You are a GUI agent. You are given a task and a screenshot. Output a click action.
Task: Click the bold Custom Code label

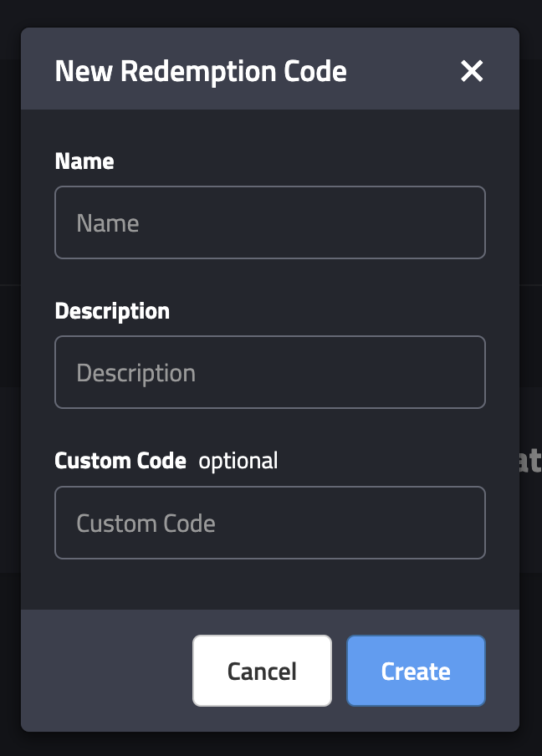120,461
